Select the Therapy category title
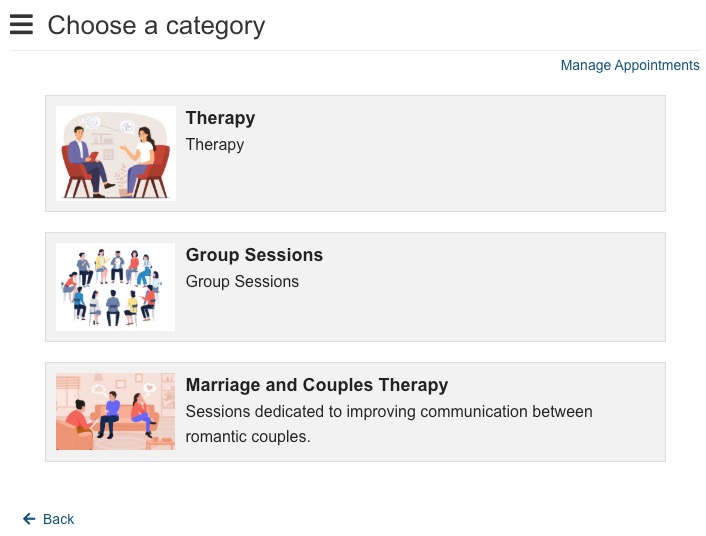The image size is (706, 536). coord(220,118)
